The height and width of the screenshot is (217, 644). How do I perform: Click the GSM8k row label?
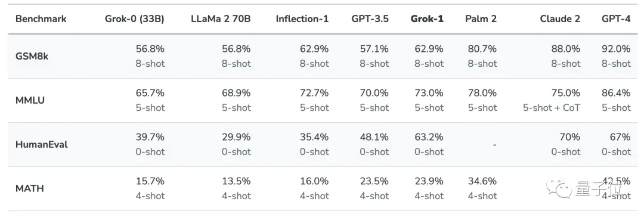point(32,56)
